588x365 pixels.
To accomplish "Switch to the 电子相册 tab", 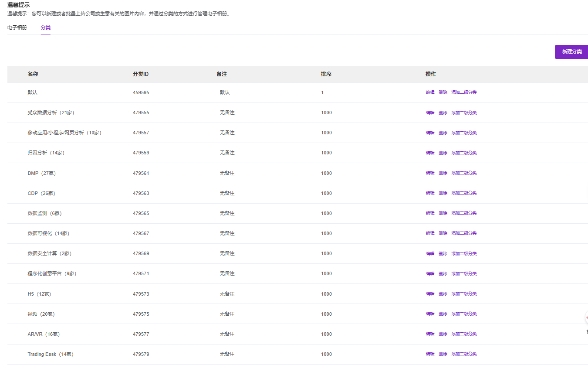I will point(17,27).
